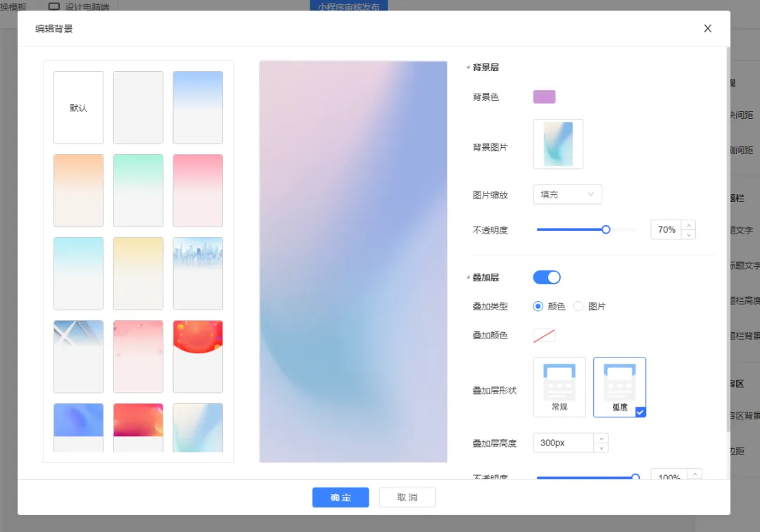Screen dimensions: 760x532
Task: Adjust the overlay opacity slider handle
Action: point(635,477)
